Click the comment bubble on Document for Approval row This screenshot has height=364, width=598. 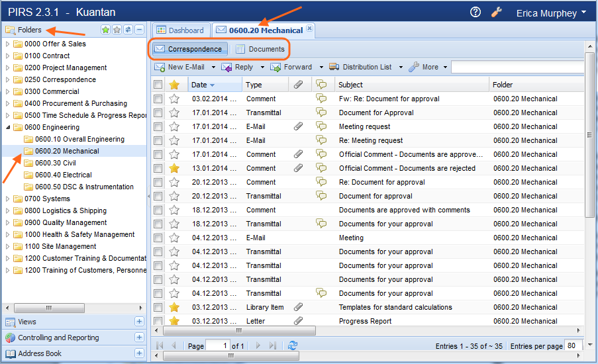(321, 113)
